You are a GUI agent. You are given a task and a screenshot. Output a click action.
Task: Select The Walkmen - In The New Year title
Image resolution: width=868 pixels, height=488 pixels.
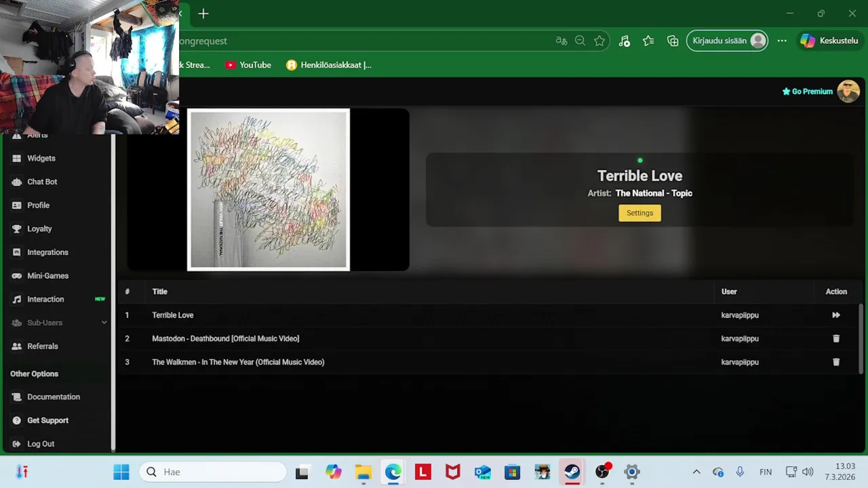click(x=238, y=362)
